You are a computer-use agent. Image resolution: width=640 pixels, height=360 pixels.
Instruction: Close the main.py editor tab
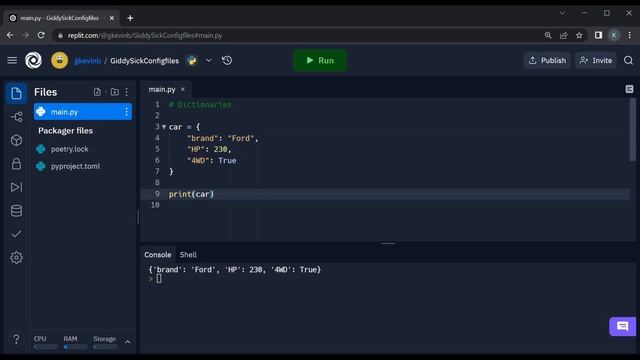[x=183, y=89]
